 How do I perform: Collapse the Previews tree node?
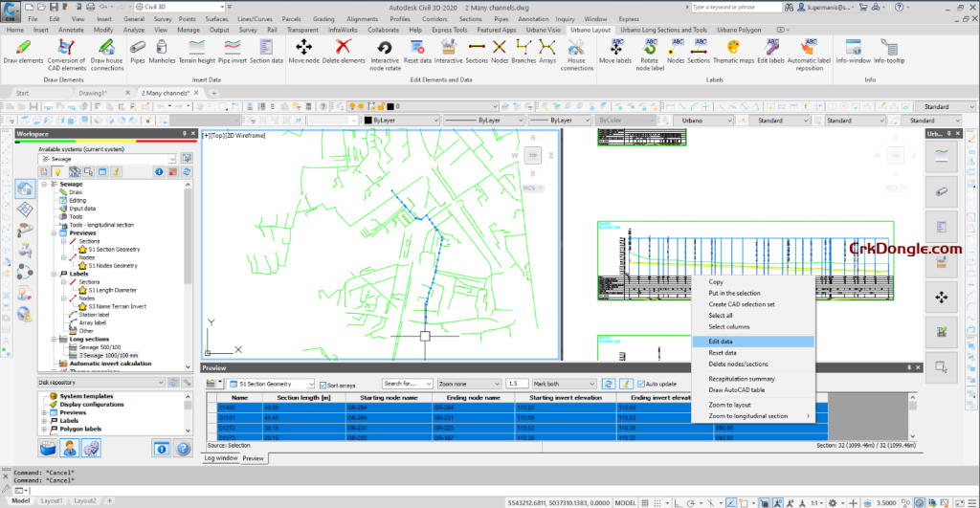55,233
